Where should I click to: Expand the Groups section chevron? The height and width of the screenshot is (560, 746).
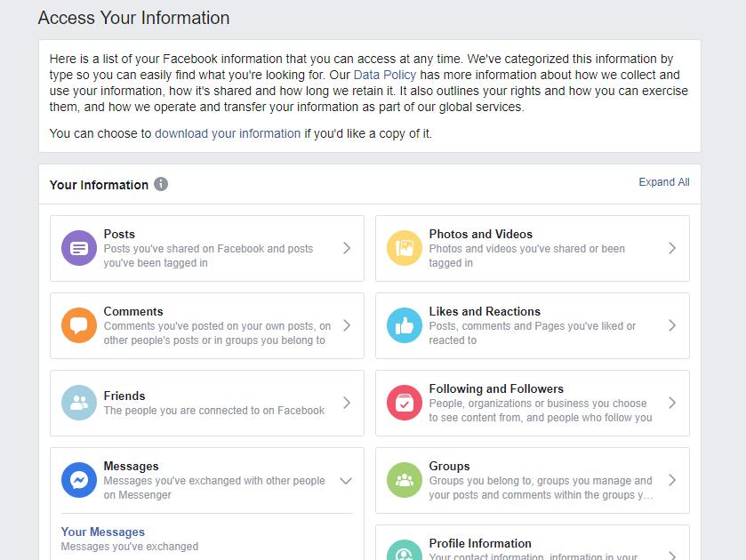[672, 480]
